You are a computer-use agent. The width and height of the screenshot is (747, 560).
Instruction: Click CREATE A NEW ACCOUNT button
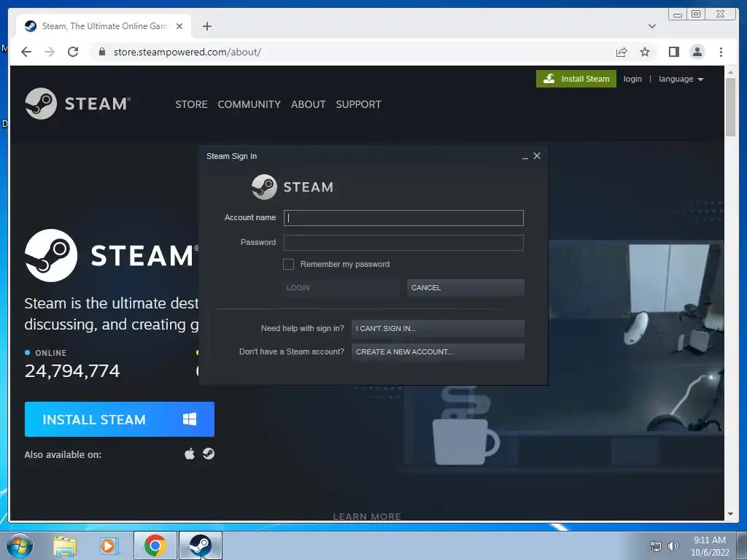click(x=438, y=352)
